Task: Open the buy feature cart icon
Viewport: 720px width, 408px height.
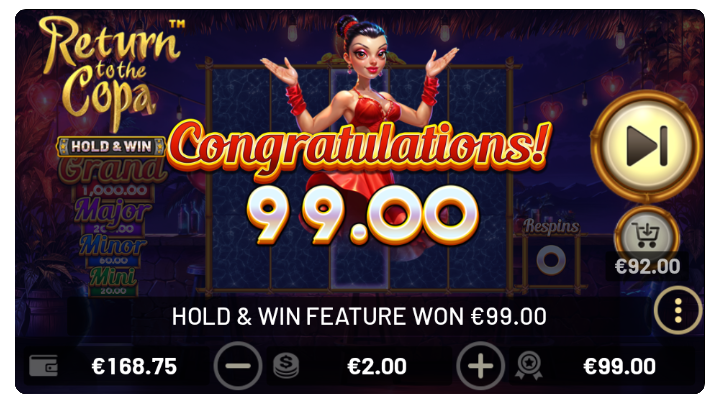Action: tap(647, 235)
